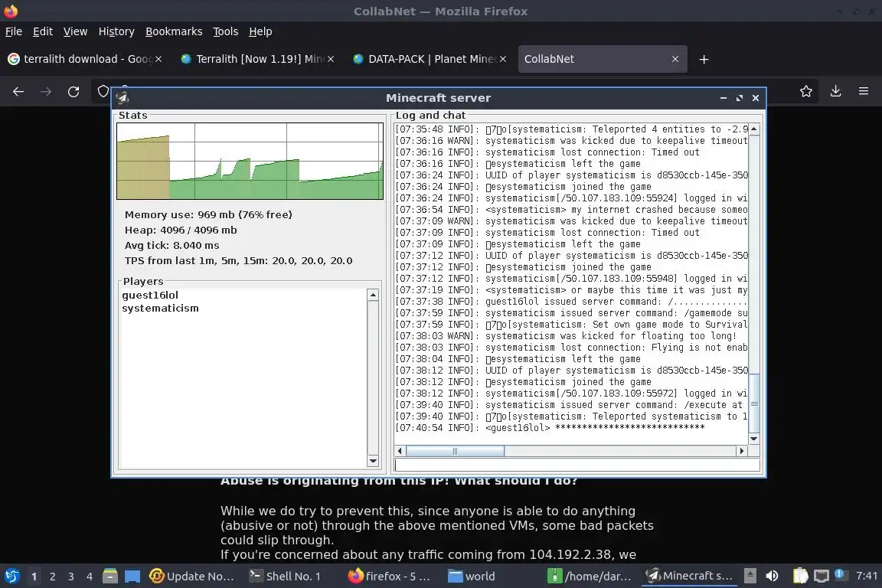Open the Firefox downloads panel
Viewport: 882px width, 588px height.
click(x=835, y=91)
